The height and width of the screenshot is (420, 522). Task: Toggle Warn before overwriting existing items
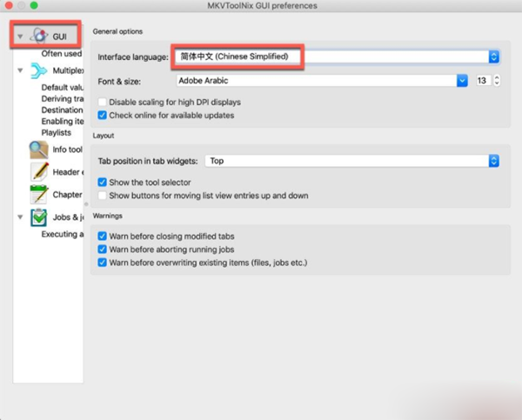coord(102,263)
